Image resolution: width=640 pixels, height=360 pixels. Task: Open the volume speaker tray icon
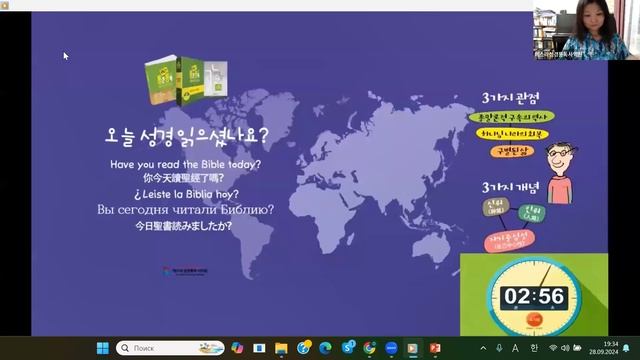click(x=565, y=348)
